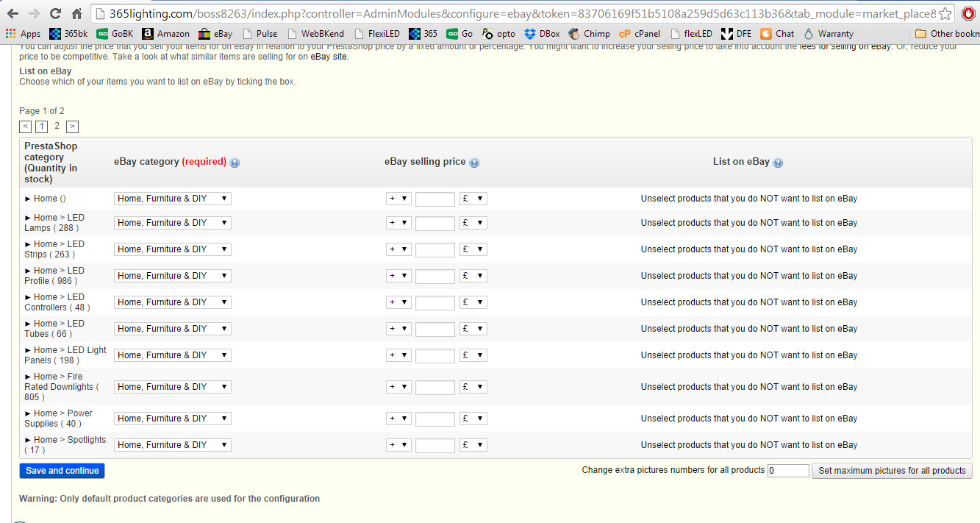Open the Chat bookmark
Viewport: 980px width, 523px height.
777,33
